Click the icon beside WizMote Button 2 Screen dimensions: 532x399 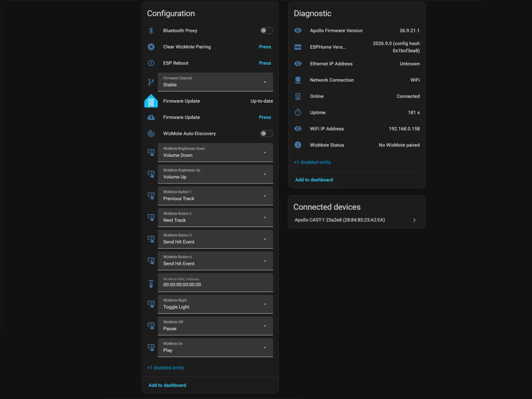[x=151, y=218]
